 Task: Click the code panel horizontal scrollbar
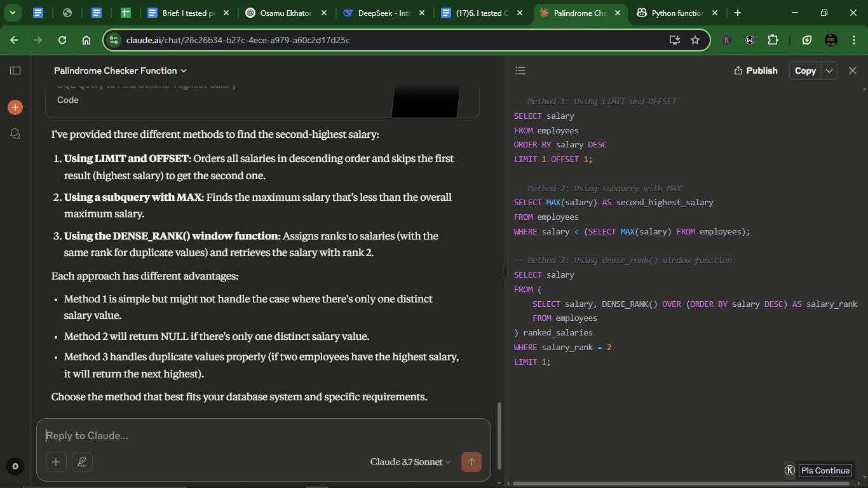coord(681,484)
